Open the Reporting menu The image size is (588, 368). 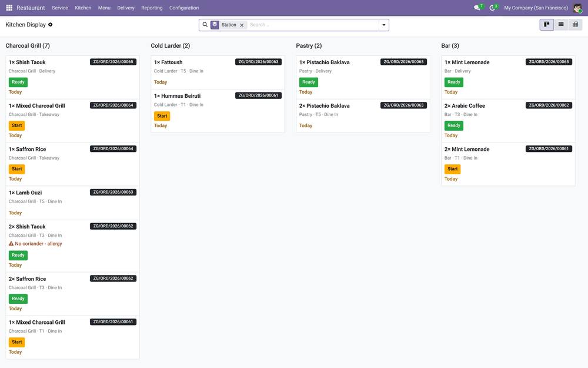tap(152, 8)
